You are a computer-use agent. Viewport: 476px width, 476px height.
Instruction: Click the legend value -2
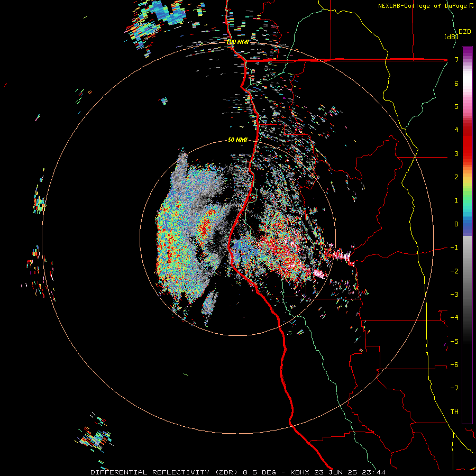454,271
